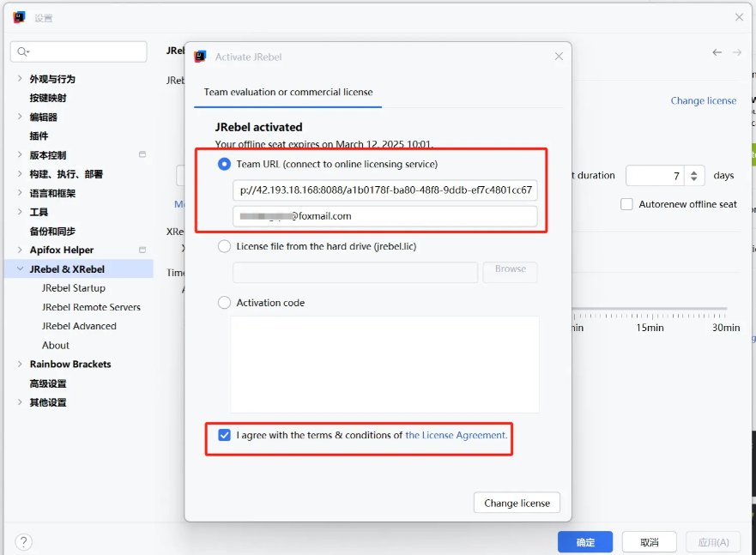Collapse the JRebel & XRebel tree node
The height and width of the screenshot is (555, 756).
tap(20, 269)
